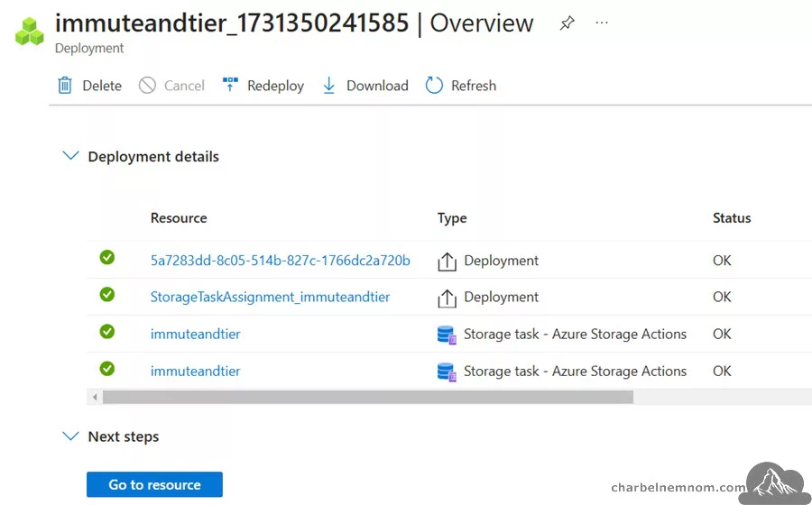Click the Delete toolbar label
This screenshot has height=505, width=812.
(x=102, y=86)
